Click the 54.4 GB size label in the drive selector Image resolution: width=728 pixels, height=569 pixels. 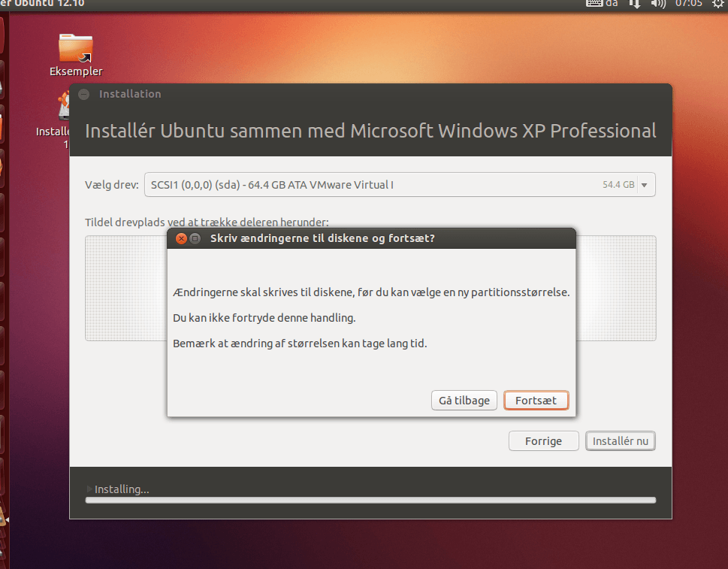pyautogui.click(x=618, y=184)
